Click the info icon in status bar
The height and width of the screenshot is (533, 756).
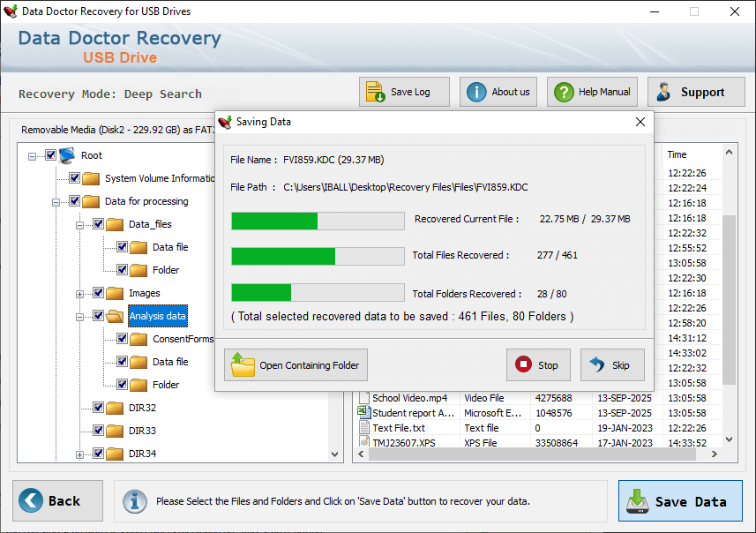(x=135, y=501)
